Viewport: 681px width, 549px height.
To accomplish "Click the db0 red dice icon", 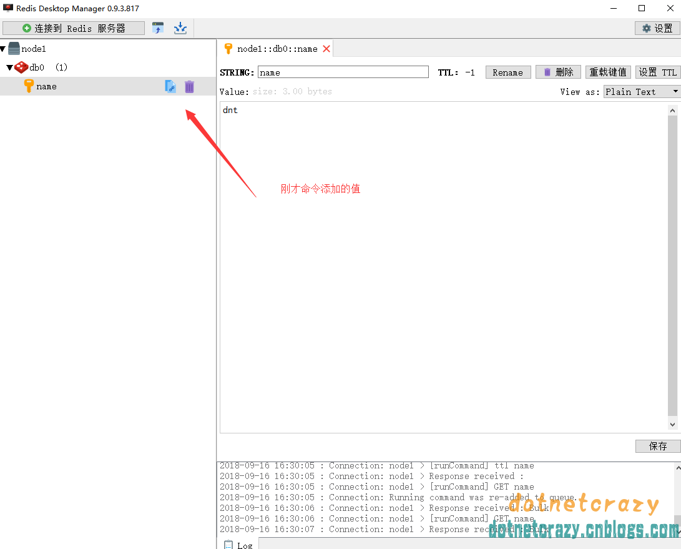I will pos(21,67).
